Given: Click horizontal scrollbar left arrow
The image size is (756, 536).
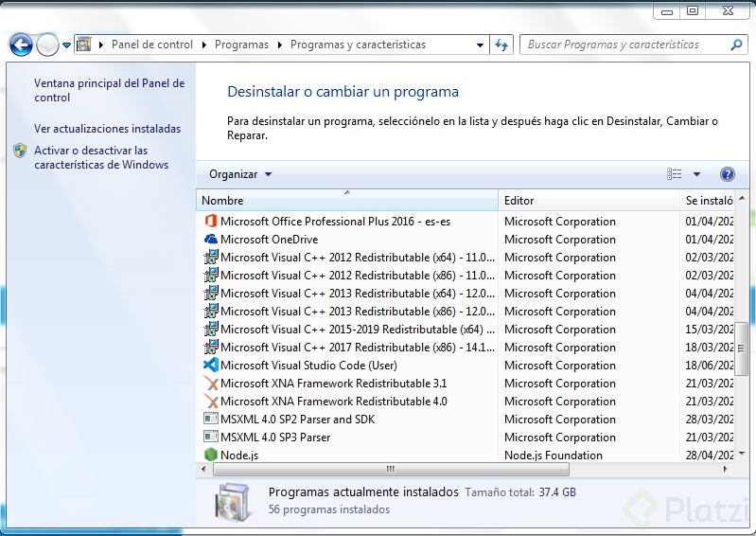Looking at the screenshot, I should click(203, 469).
